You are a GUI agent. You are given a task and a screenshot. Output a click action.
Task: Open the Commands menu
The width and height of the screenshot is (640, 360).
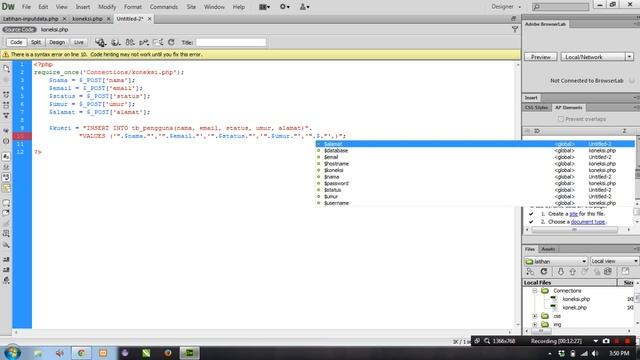click(x=164, y=7)
